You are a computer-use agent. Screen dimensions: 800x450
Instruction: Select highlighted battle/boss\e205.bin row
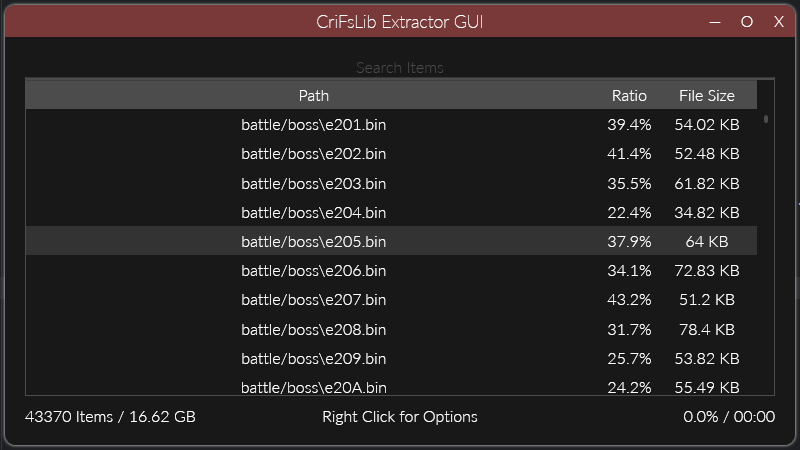coord(313,241)
